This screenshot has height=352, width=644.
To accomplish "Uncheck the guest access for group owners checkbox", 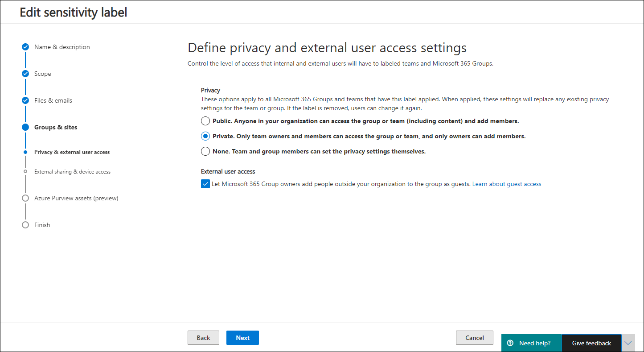I will coord(205,184).
